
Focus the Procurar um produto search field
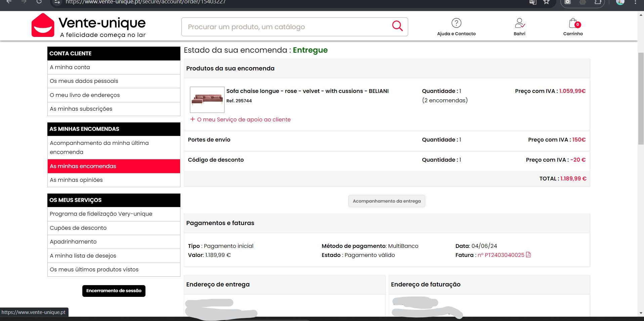click(286, 27)
